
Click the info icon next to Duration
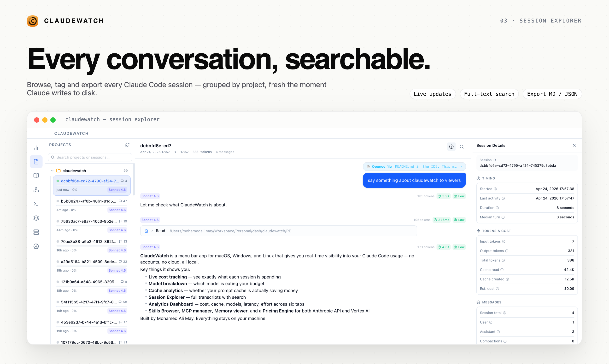point(497,208)
